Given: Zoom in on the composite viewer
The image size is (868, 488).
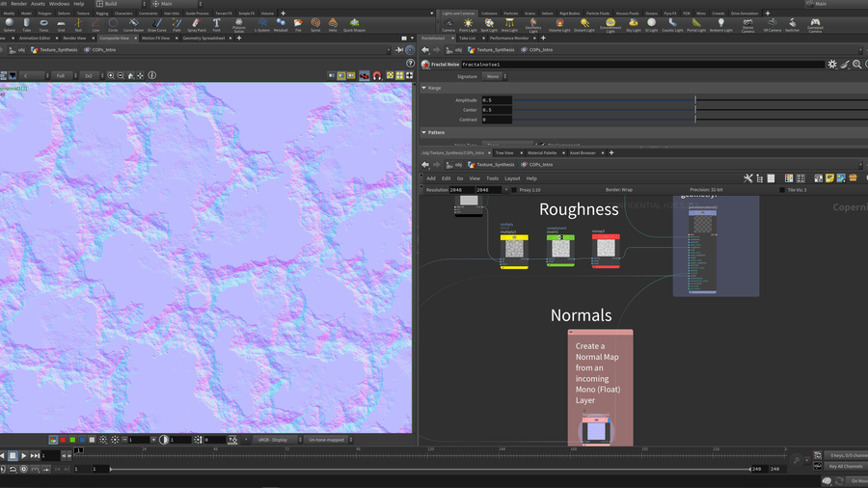Looking at the screenshot, I should (x=111, y=75).
